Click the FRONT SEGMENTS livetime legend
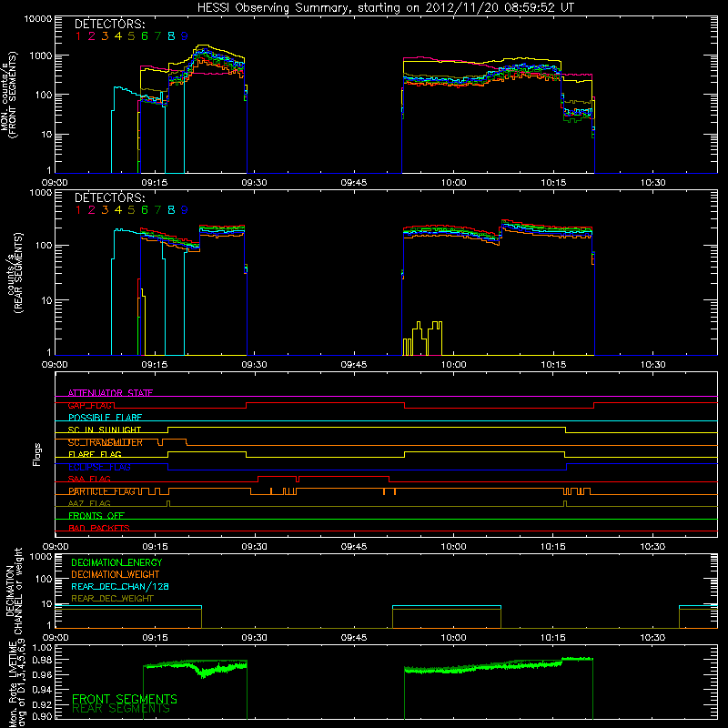The height and width of the screenshot is (728, 728). coord(125,699)
